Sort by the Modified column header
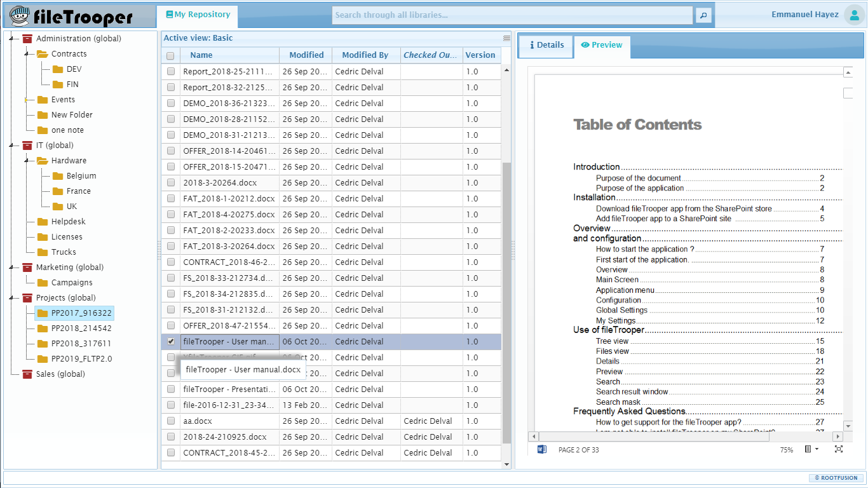Viewport: 868px width, 488px height. (x=306, y=55)
